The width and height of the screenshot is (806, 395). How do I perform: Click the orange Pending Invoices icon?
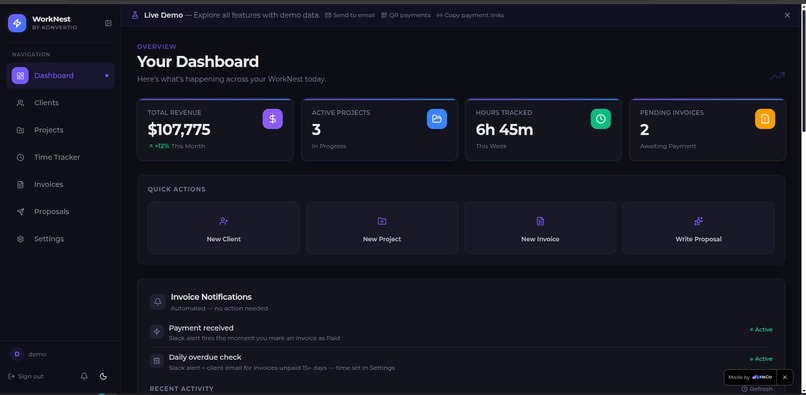click(765, 119)
